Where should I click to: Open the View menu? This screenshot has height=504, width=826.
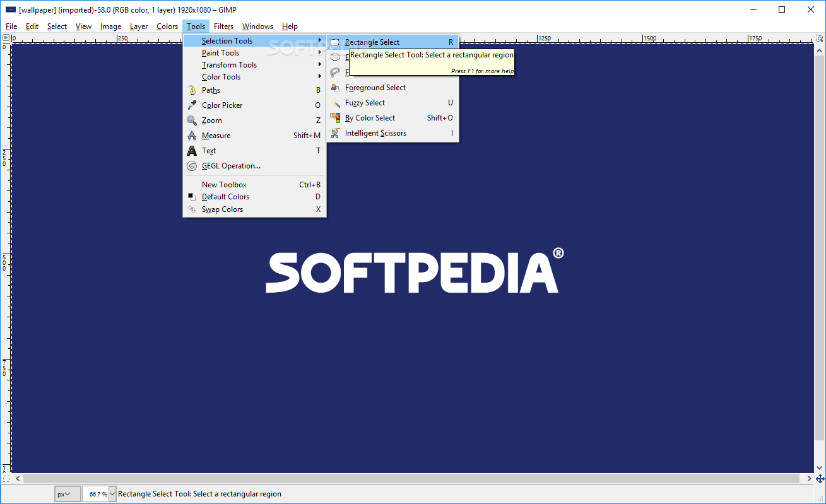pos(83,26)
